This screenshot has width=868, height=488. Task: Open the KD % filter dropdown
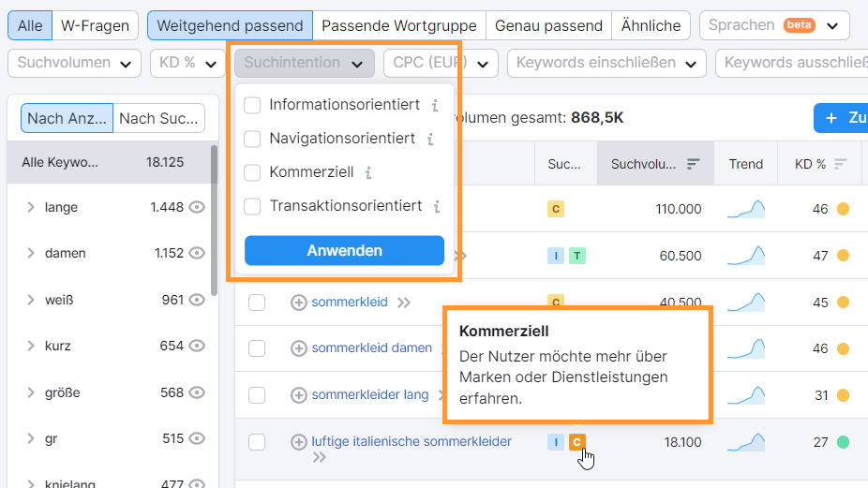pos(187,63)
